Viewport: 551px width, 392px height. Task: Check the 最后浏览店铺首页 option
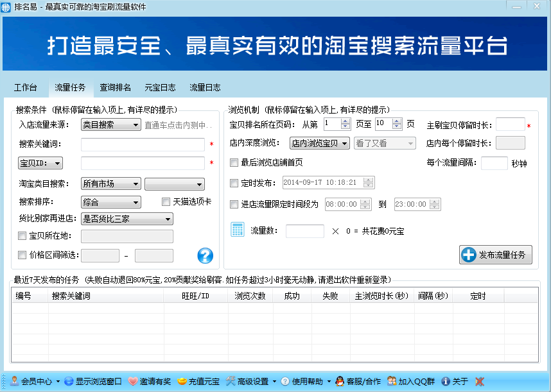coord(234,163)
